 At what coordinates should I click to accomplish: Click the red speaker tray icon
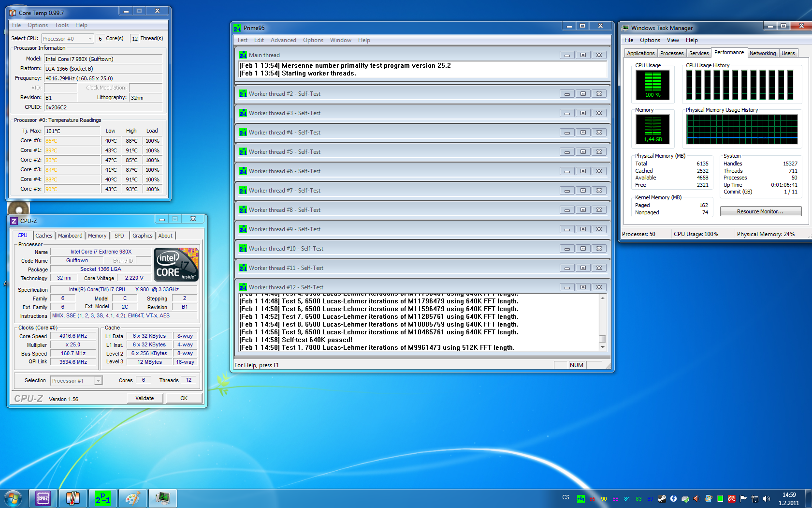pos(696,499)
